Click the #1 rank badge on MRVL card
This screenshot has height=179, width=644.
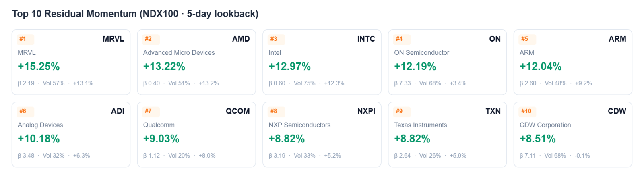[26, 39]
